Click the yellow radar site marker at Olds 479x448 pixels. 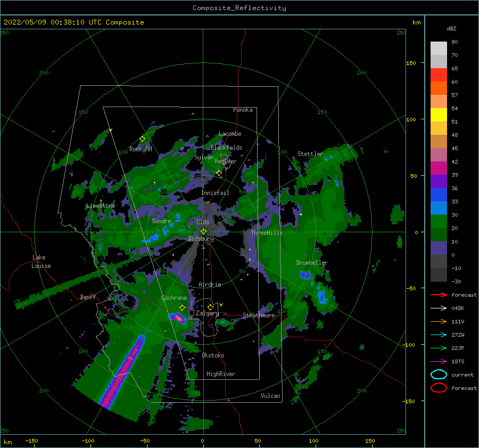[x=203, y=232]
